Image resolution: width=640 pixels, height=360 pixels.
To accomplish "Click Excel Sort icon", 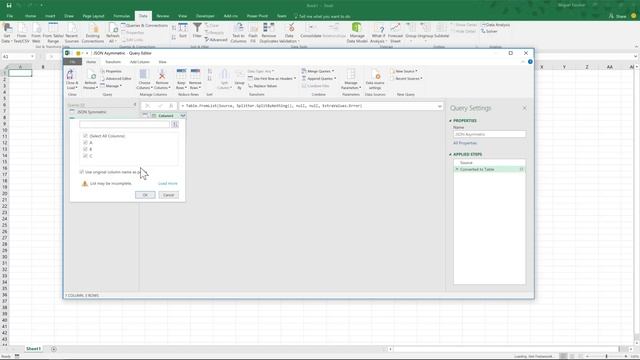I will coord(183,27).
